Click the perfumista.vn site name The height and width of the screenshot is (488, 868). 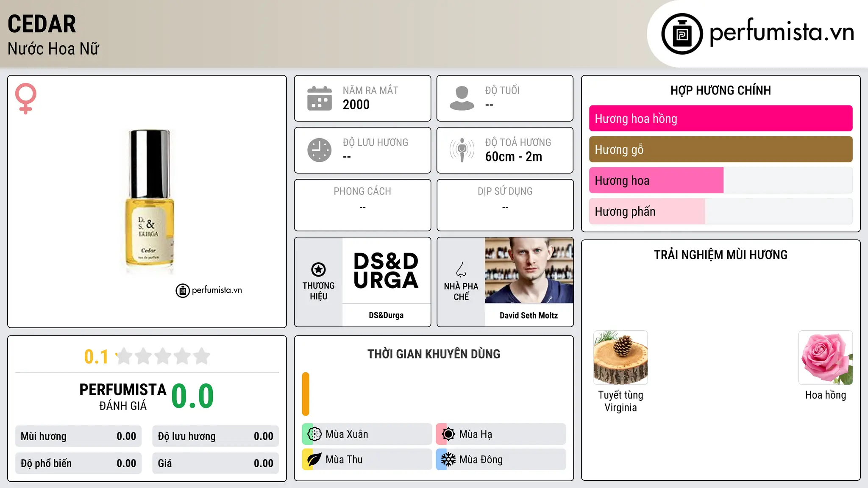(782, 32)
